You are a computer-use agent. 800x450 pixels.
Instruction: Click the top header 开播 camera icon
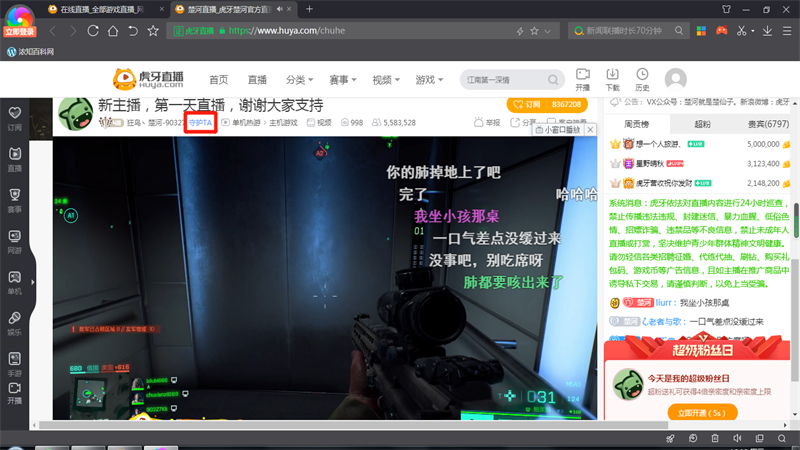[583, 80]
